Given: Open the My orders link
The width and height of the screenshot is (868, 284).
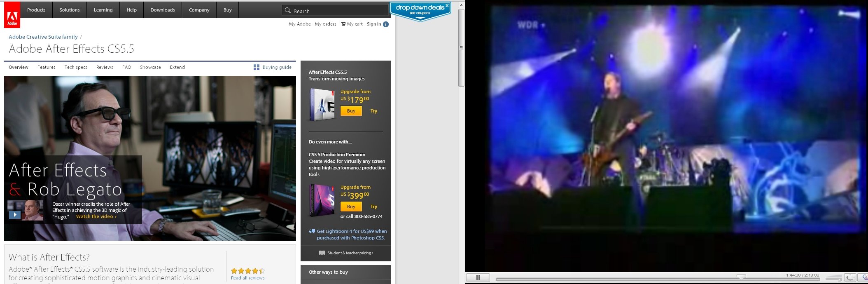Looking at the screenshot, I should click(x=326, y=24).
